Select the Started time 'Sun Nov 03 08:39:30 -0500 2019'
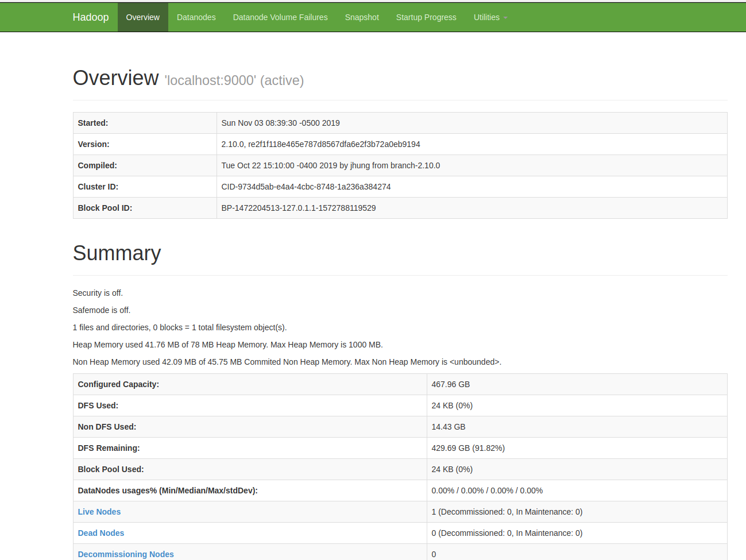Screen dimensions: 746x560 281,123
